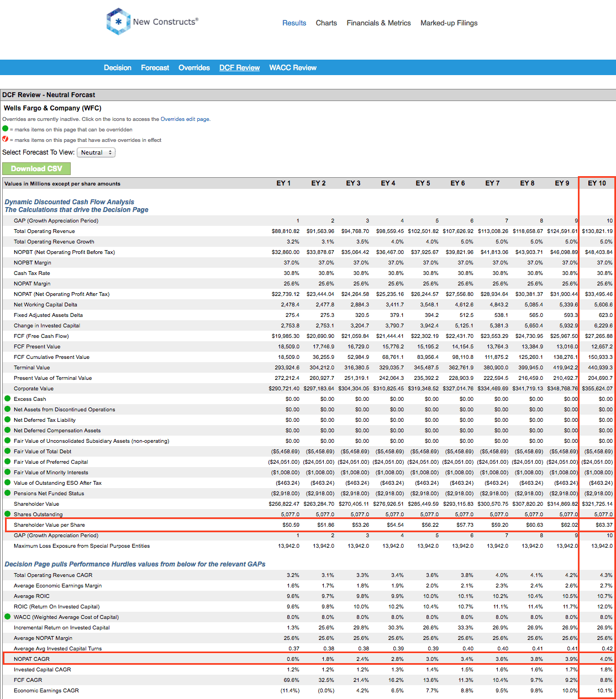This screenshot has width=616, height=699.
Task: Click the EY 5 column header
Action: pos(423,183)
